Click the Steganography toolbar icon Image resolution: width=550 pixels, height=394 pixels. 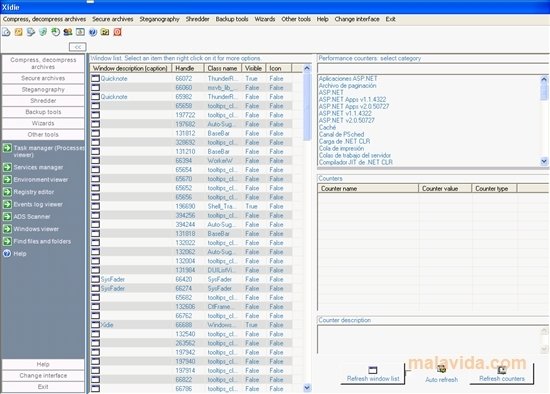tap(31, 32)
